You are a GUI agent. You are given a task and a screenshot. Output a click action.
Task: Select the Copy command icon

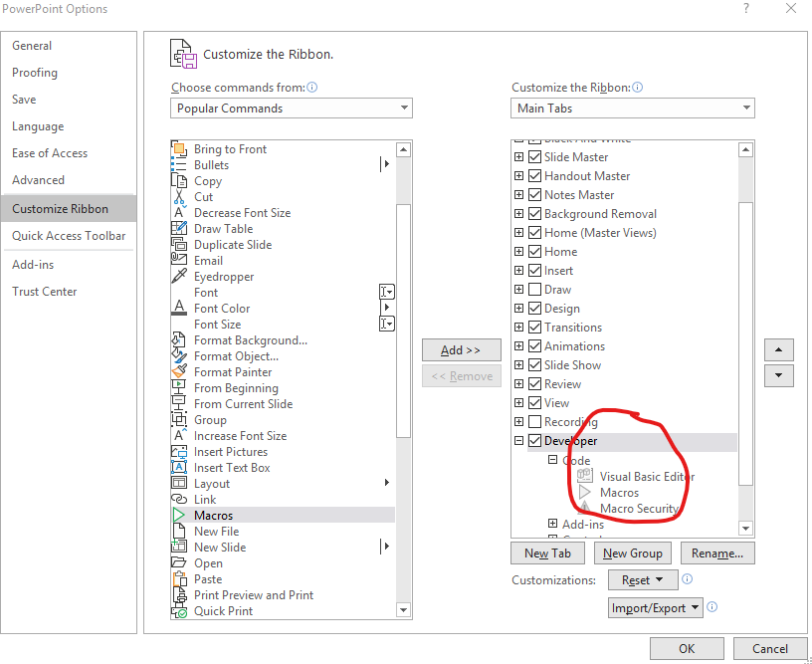pos(179,181)
